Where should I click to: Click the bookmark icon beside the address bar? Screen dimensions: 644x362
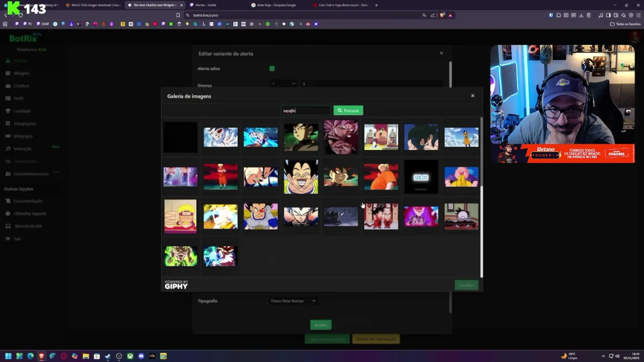click(178, 15)
